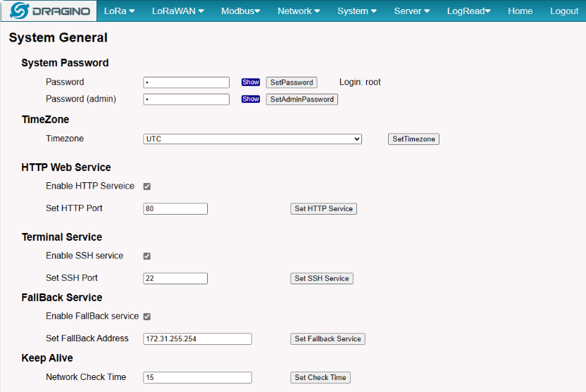Focus the Password (admin) field
This screenshot has height=392, width=586.
click(x=186, y=99)
